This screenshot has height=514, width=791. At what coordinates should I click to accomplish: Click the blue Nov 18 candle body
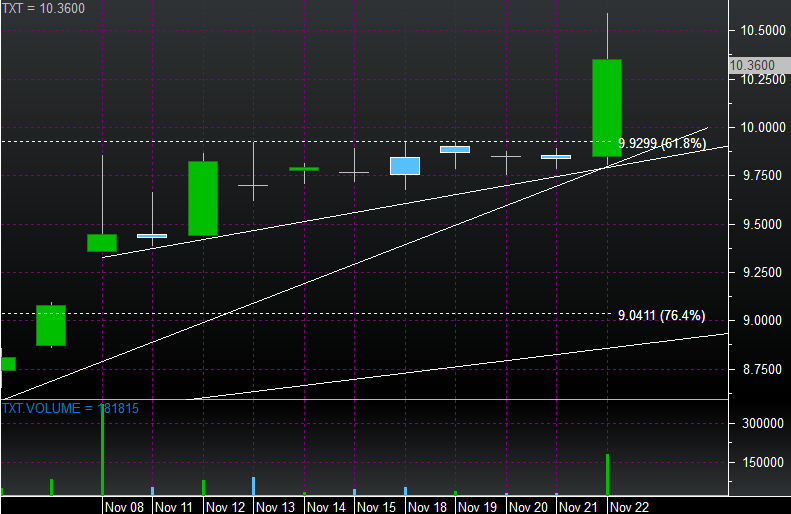tap(405, 166)
